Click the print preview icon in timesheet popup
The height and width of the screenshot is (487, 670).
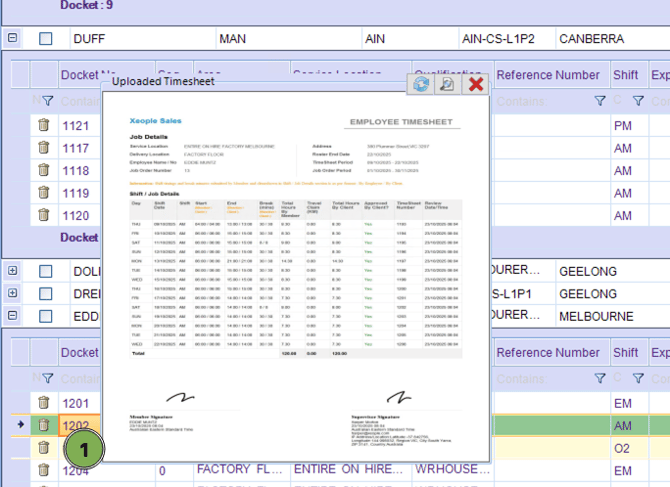point(448,84)
